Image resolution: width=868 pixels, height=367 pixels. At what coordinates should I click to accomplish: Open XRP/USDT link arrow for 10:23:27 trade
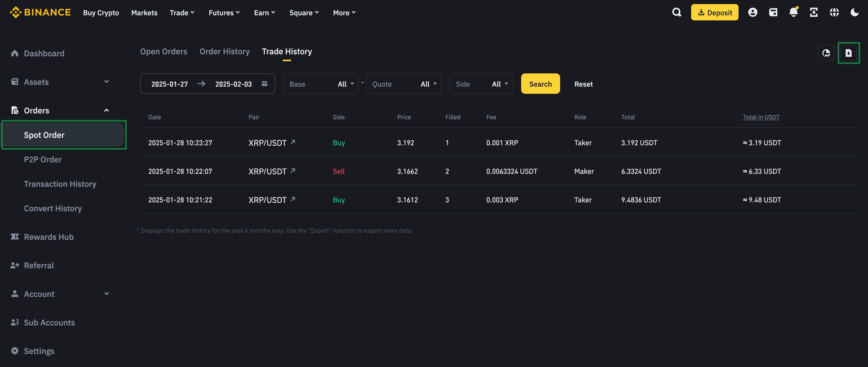(293, 142)
